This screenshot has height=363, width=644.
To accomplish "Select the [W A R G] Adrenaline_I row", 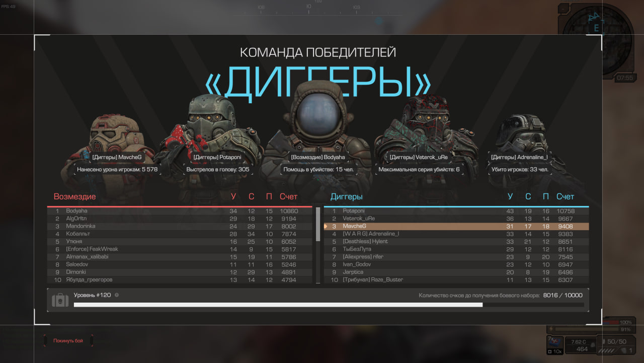I will pos(456,234).
